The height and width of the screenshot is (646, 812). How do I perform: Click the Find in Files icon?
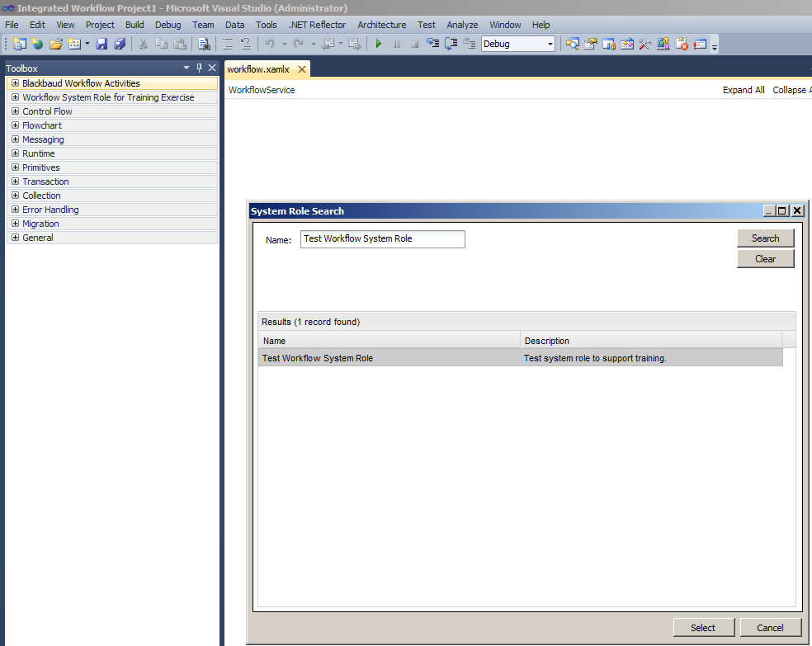click(x=204, y=44)
